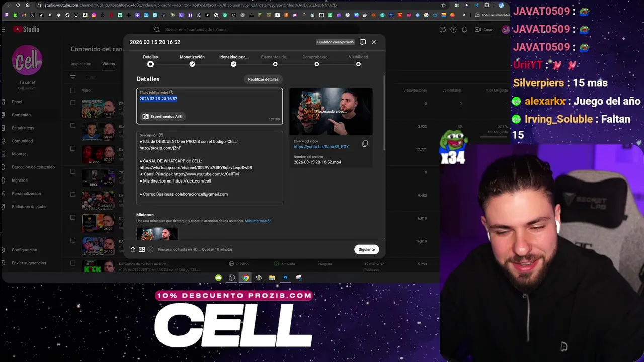The width and height of the screenshot is (644, 362).
Task: Open the notifications bell
Action: 464,30
